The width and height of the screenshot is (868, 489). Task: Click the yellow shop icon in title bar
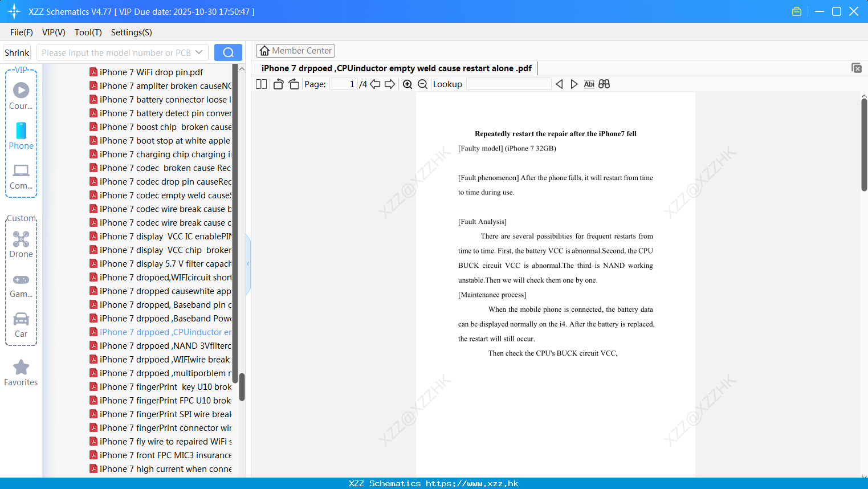(x=797, y=11)
